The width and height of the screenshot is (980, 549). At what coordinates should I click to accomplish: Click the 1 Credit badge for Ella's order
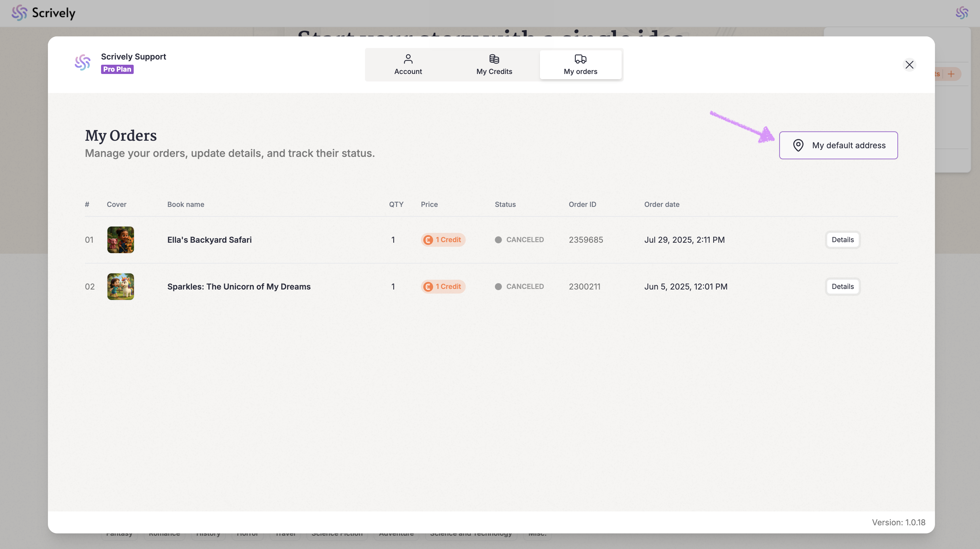point(443,240)
